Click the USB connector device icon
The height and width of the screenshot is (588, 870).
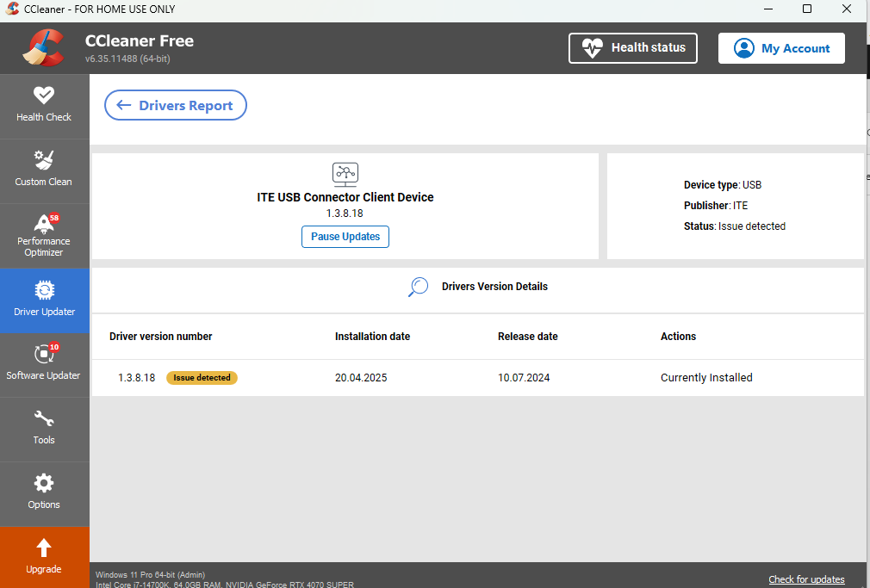click(345, 174)
